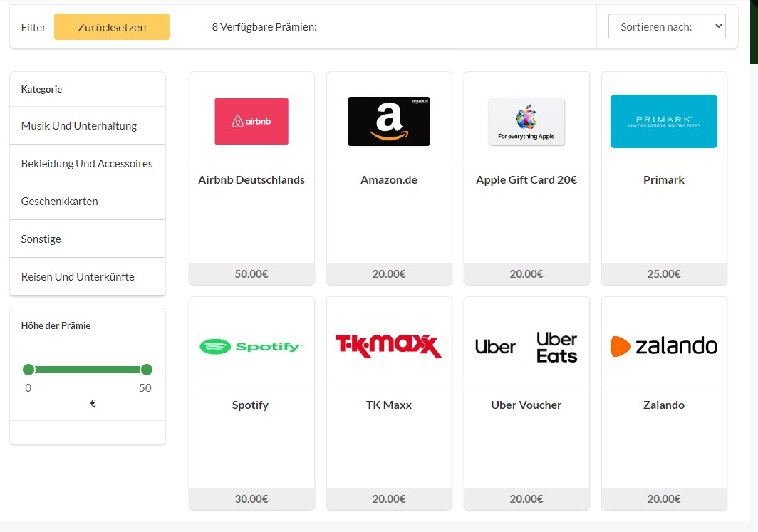Filter by Sonstige category
Image resolution: width=758 pixels, height=532 pixels.
click(x=41, y=239)
